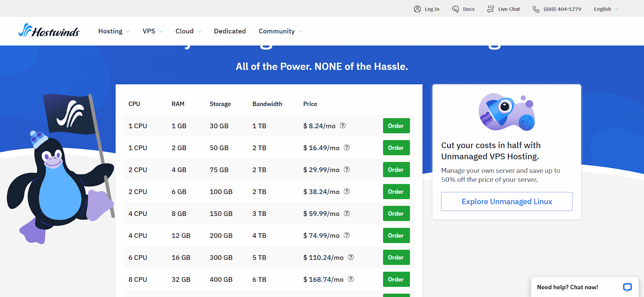Click the Storage column header

[x=220, y=104]
